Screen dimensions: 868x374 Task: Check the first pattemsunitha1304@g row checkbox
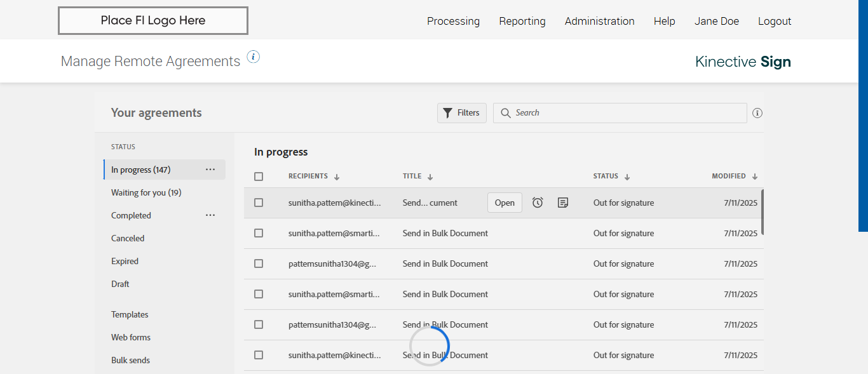click(259, 264)
